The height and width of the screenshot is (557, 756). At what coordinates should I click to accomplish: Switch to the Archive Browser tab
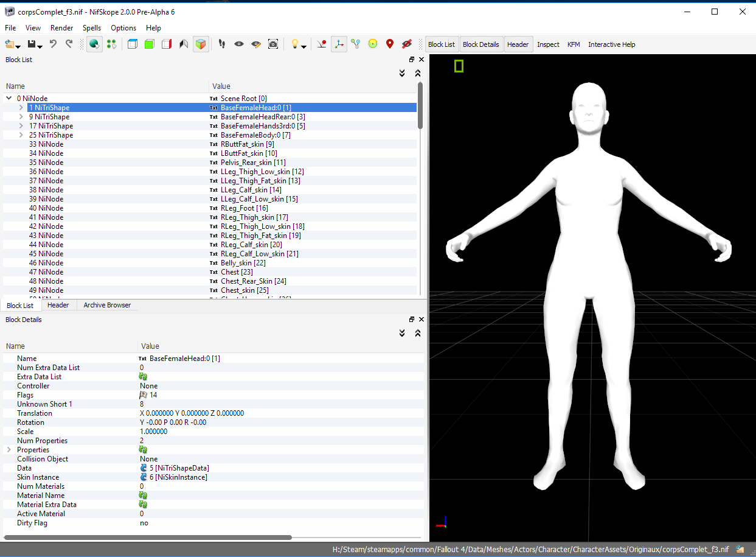(107, 305)
